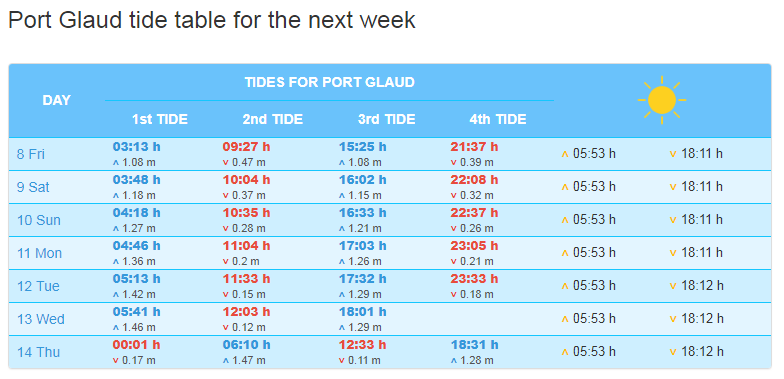Click low tide arrow beside 0.11 m
This screenshot has width=784, height=379.
[x=342, y=360]
